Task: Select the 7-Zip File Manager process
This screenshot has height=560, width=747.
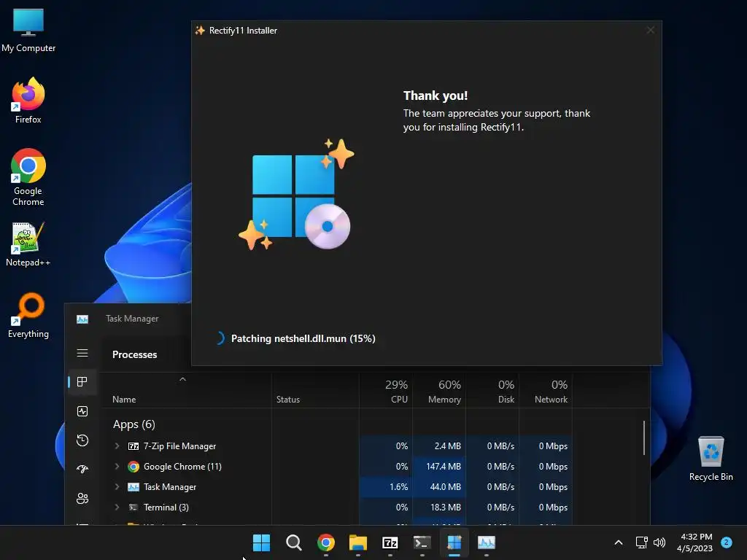Action: click(x=179, y=446)
